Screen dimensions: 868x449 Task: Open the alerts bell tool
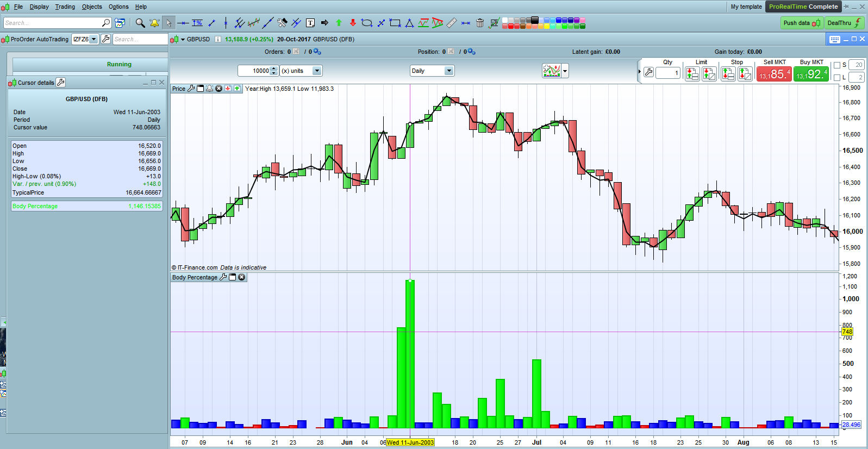pyautogui.click(x=154, y=23)
